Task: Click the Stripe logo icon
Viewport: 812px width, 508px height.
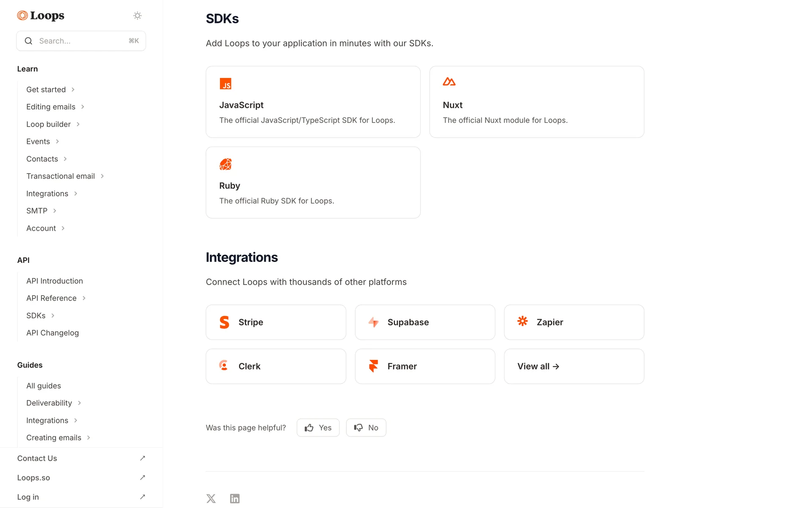Action: (x=225, y=322)
